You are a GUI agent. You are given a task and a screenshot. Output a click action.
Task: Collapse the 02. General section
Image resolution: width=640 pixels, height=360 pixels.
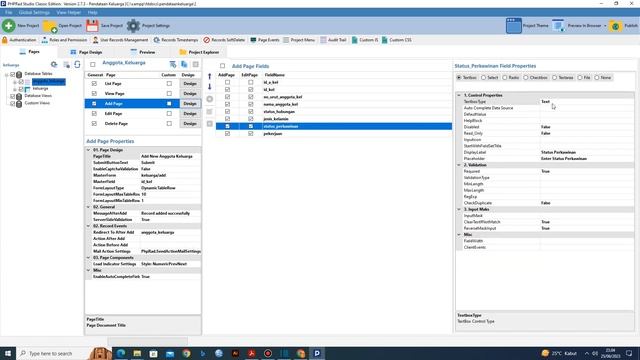tap(88, 207)
